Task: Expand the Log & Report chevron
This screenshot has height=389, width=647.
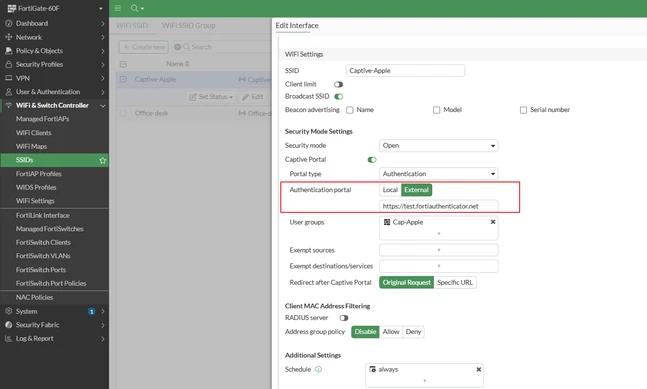Action: [x=103, y=338]
